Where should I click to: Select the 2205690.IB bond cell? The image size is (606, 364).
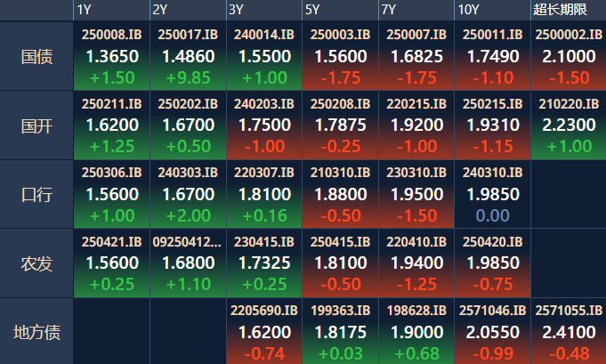click(263, 332)
